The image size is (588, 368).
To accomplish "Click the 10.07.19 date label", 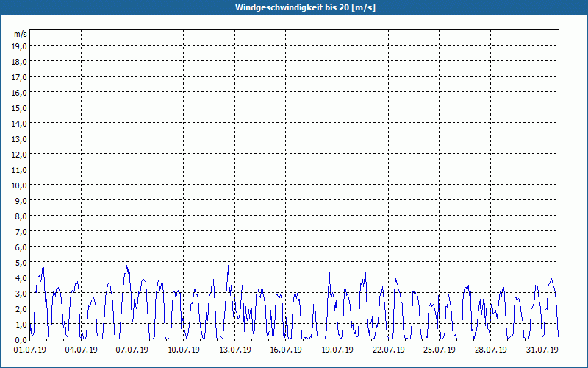I will click(184, 350).
